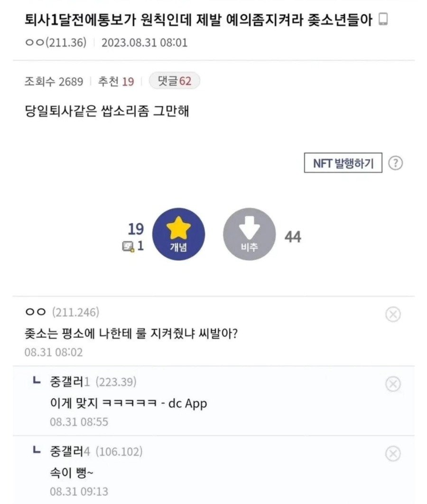Viewport: 427px width, 504px height.
Task: Open the 중갤러4 (106.102) nickname
Action: click(x=95, y=452)
